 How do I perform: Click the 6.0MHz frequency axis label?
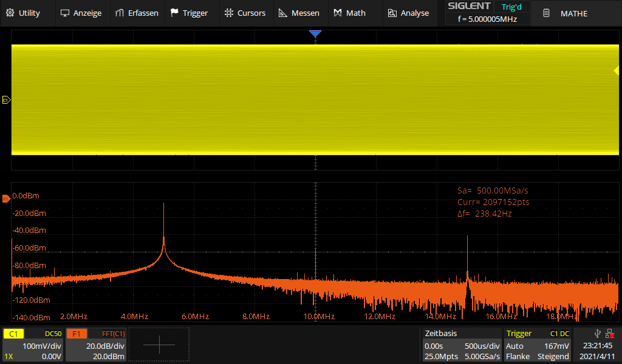coord(195,317)
